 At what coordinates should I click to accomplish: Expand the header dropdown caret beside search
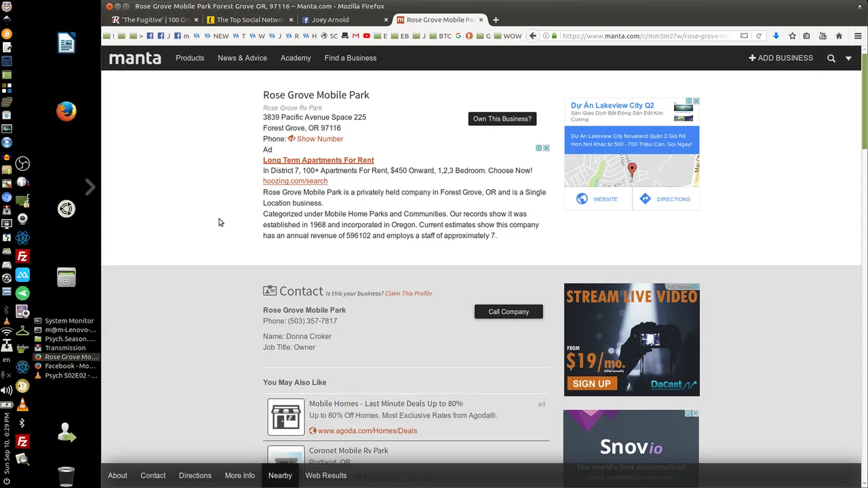(848, 58)
